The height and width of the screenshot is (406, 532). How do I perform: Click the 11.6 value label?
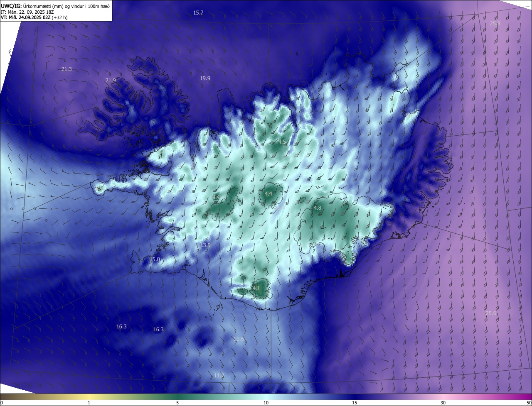[239, 339]
